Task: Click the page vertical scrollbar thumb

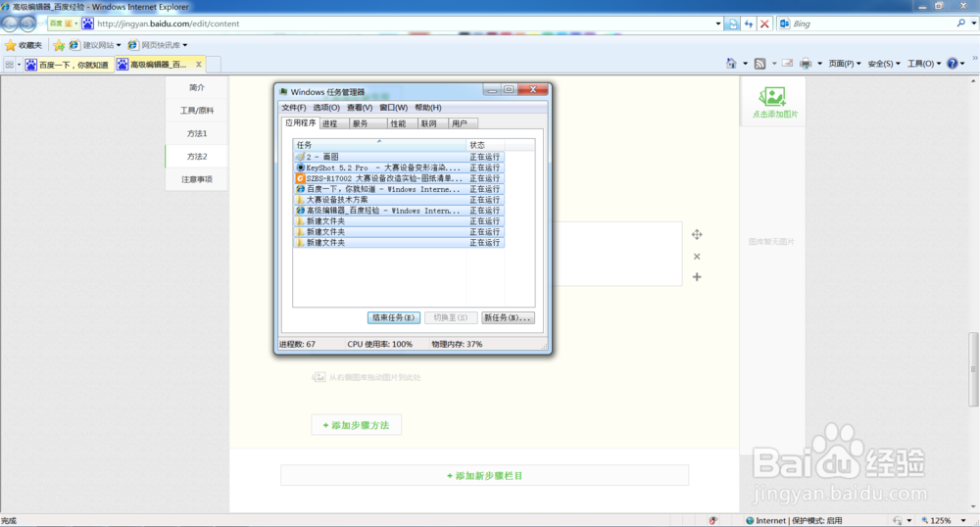Action: coord(974,369)
